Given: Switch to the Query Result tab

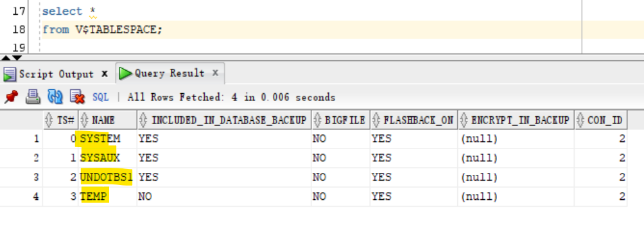Looking at the screenshot, I should pos(170,73).
